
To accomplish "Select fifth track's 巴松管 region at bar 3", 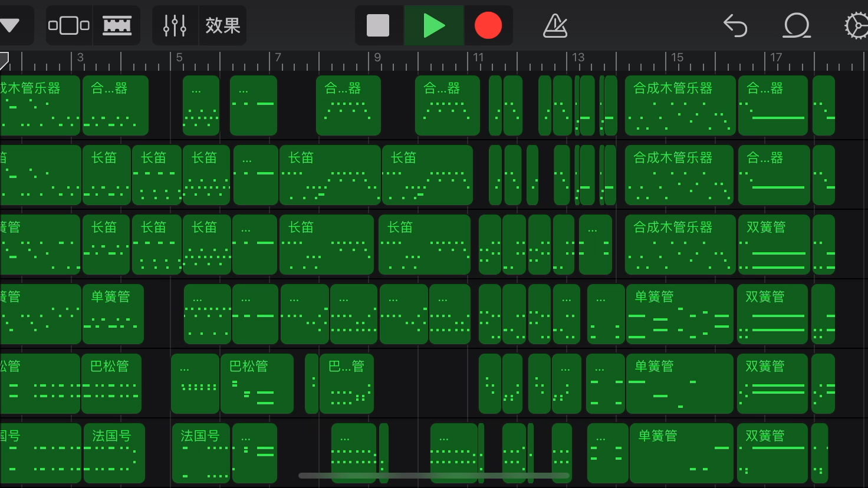I will [111, 384].
